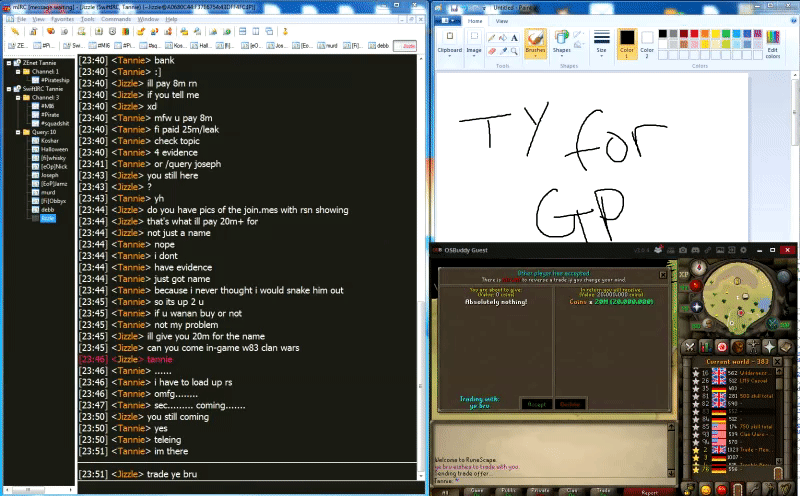Pick the red color in Paint palette

694,34
